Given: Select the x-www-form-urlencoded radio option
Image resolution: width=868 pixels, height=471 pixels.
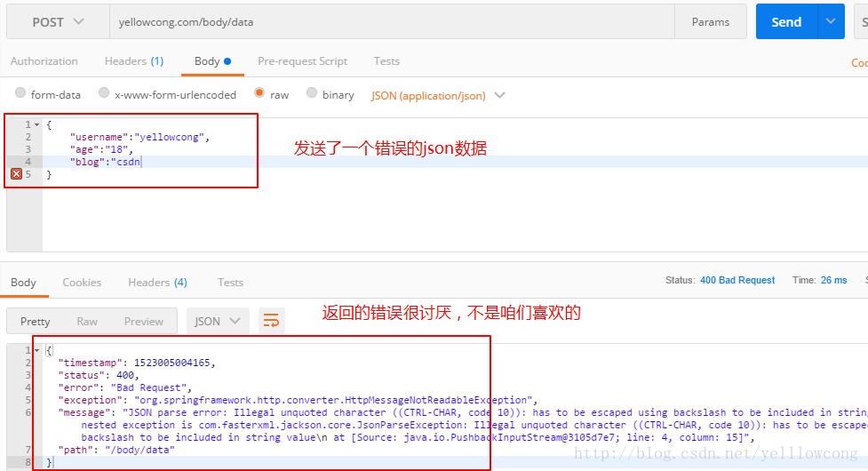Looking at the screenshot, I should [x=104, y=93].
